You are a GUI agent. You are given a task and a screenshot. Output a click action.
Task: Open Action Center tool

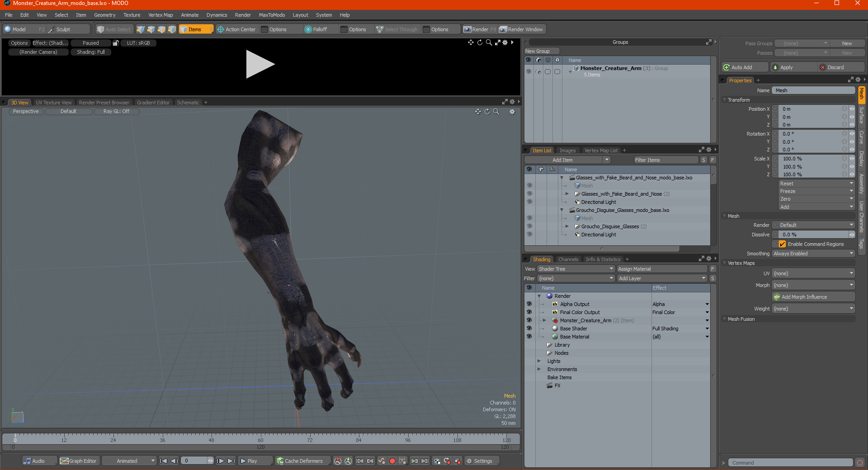pos(236,29)
